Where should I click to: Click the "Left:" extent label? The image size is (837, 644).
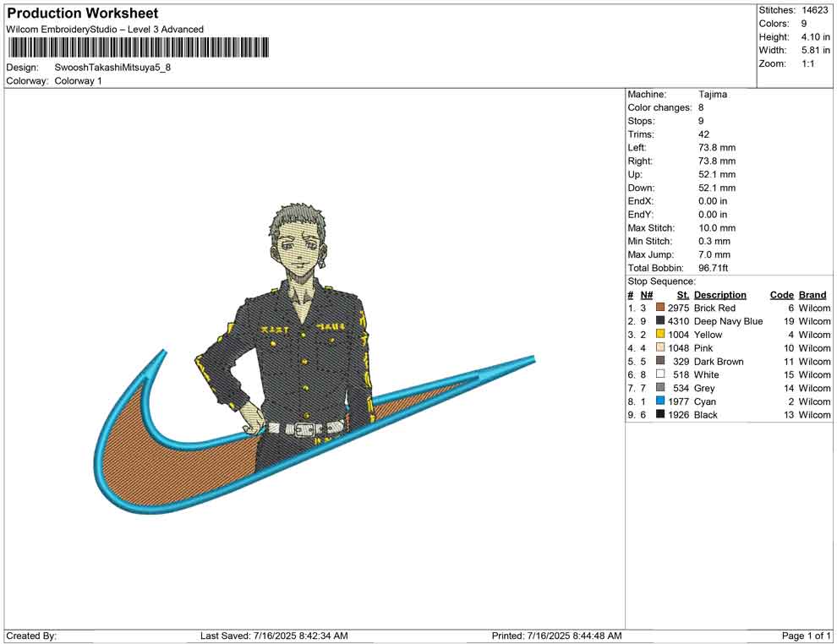(x=637, y=147)
